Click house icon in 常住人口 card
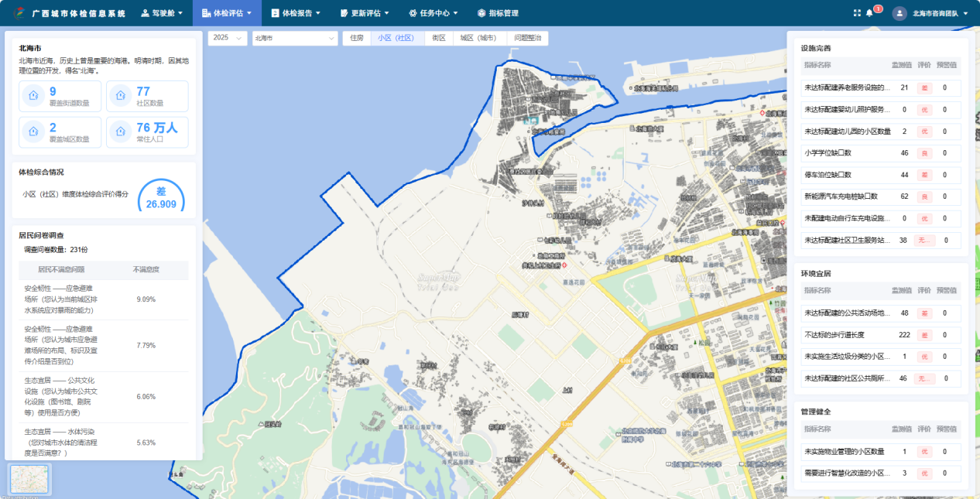 point(122,132)
